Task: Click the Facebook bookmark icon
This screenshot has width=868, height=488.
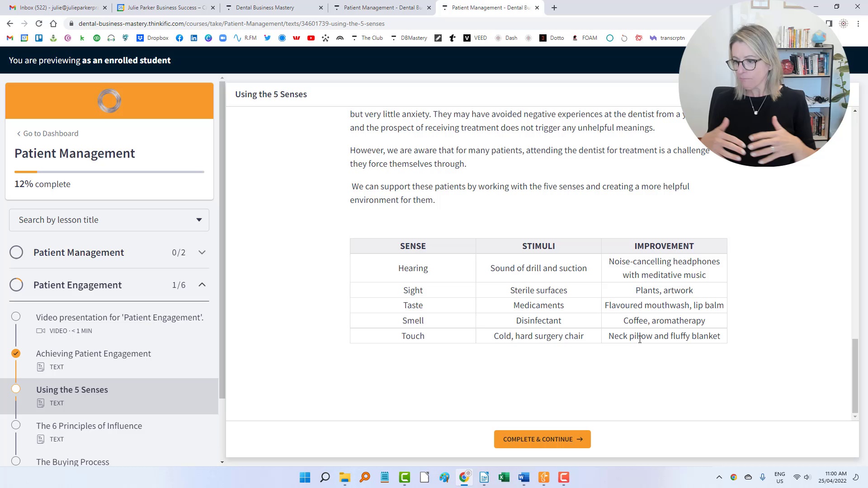Action: coord(179,38)
